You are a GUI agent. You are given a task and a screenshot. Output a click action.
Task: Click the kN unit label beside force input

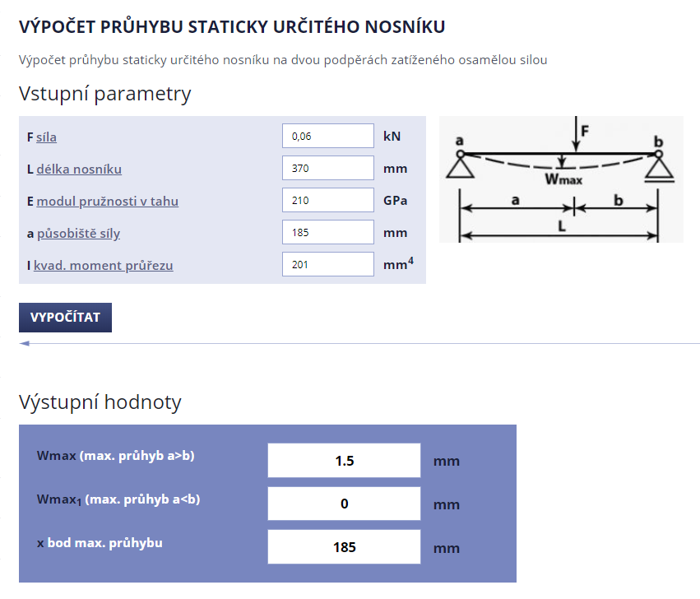point(392,136)
